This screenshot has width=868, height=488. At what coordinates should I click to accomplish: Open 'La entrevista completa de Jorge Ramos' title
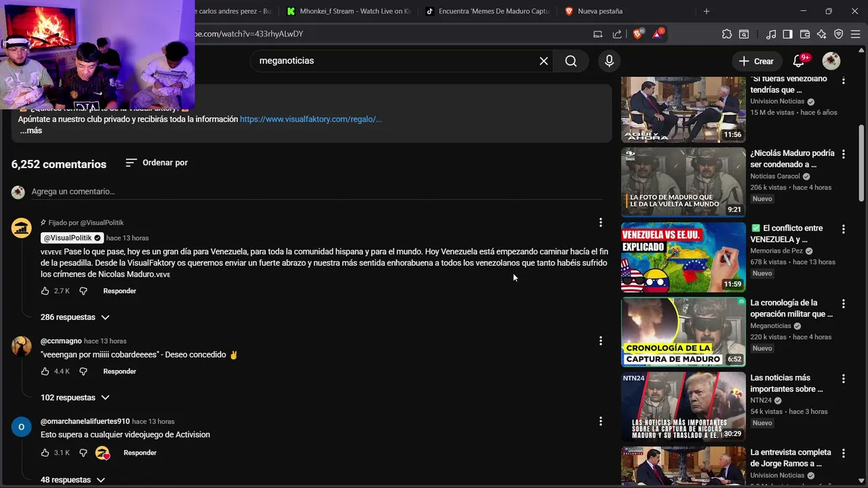click(x=791, y=458)
